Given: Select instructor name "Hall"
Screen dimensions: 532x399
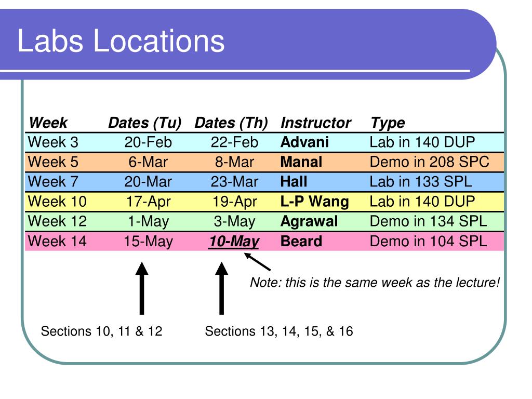Looking at the screenshot, I should coord(294,181).
